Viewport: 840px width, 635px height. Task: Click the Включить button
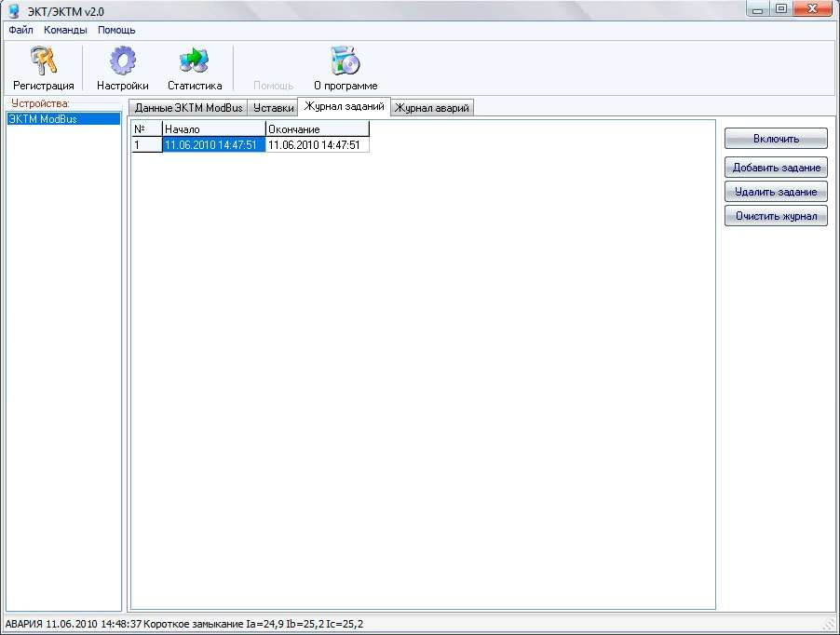pyautogui.click(x=776, y=139)
